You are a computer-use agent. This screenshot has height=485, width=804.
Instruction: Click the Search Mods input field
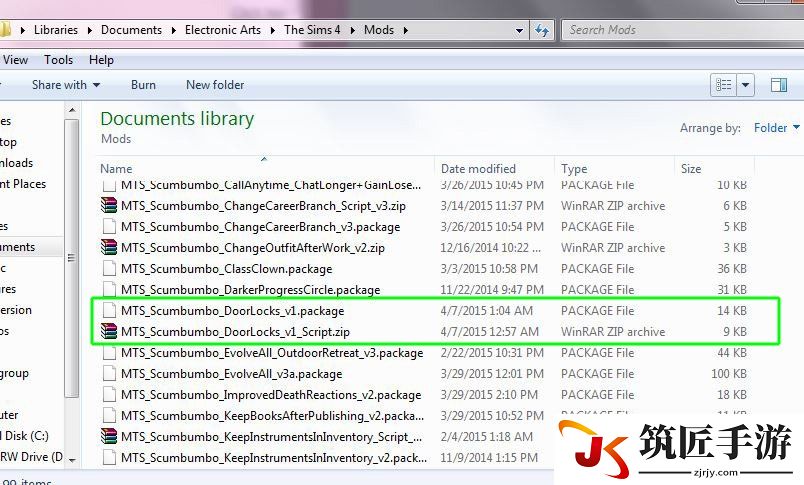[x=683, y=30]
